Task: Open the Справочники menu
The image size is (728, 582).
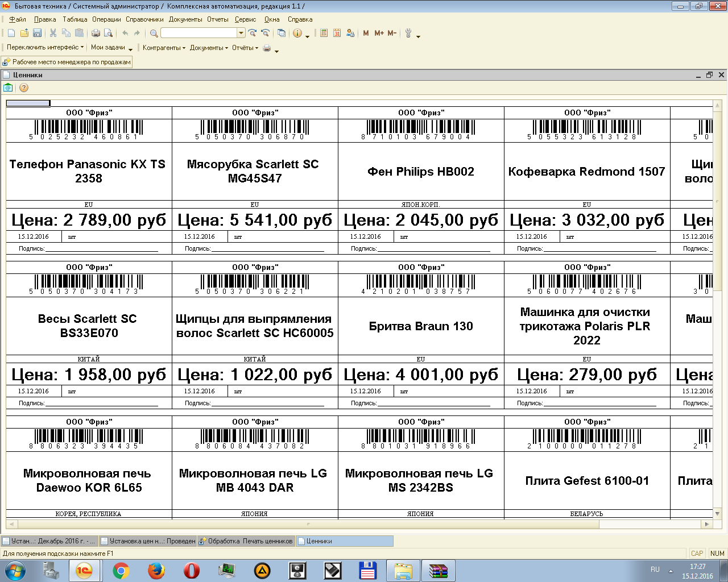Action: 144,19
